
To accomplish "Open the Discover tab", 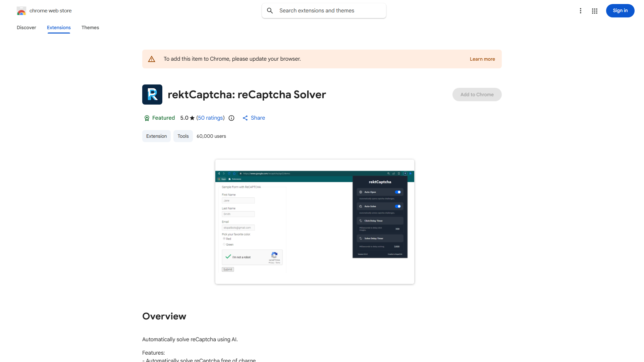I will tap(26, 27).
